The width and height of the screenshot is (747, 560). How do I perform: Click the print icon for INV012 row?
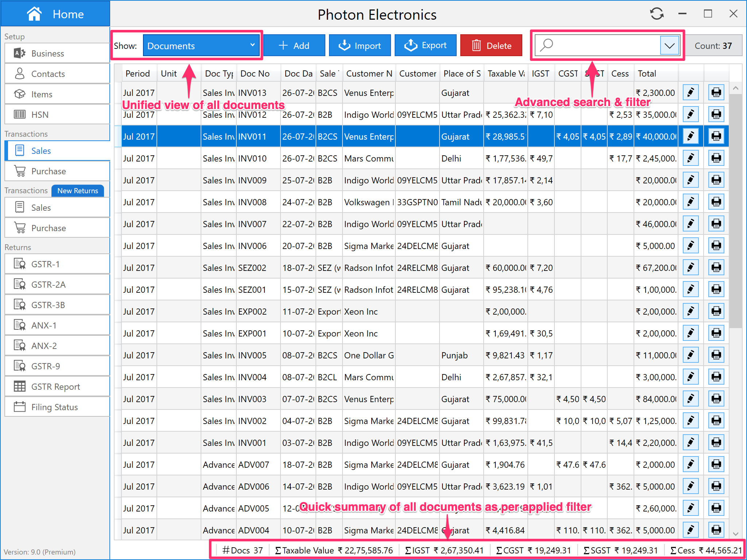[x=716, y=114]
